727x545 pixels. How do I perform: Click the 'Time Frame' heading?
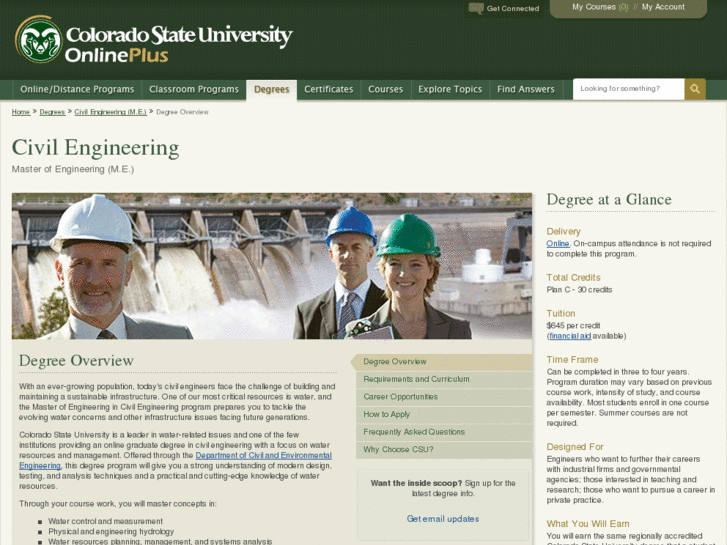coord(572,360)
